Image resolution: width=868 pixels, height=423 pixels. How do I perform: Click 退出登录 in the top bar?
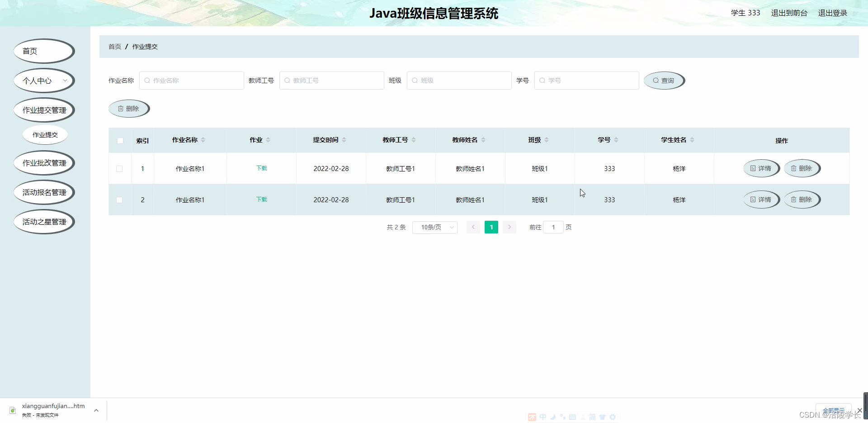(x=833, y=13)
